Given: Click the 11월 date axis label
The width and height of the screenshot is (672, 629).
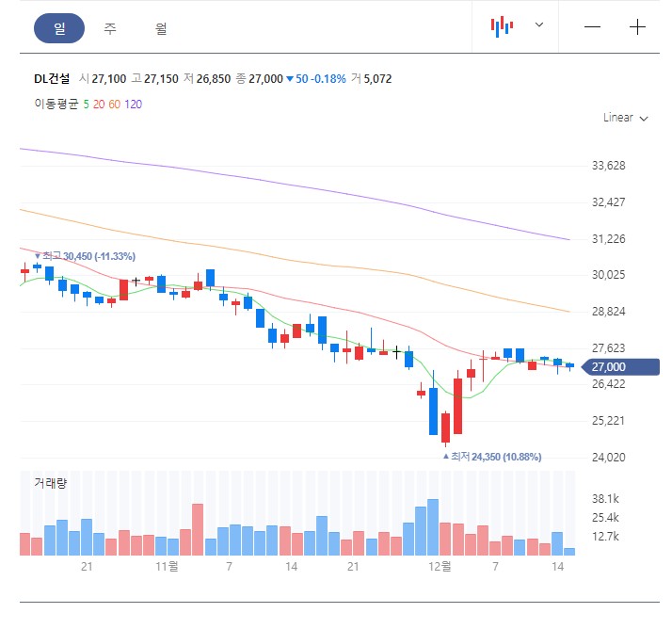Looking at the screenshot, I should click(167, 567).
